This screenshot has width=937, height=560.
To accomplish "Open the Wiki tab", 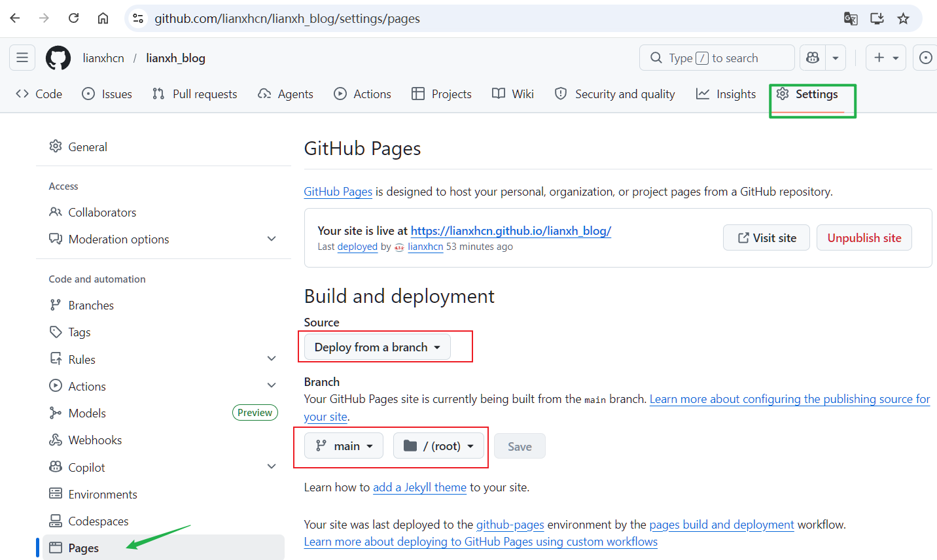I will pyautogui.click(x=513, y=94).
